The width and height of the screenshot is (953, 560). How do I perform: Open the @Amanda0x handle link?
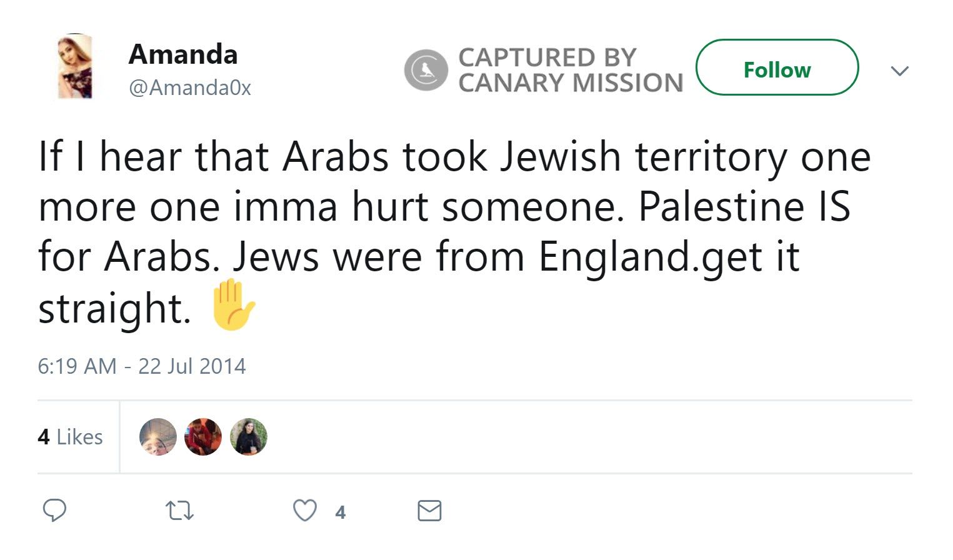[x=189, y=87]
